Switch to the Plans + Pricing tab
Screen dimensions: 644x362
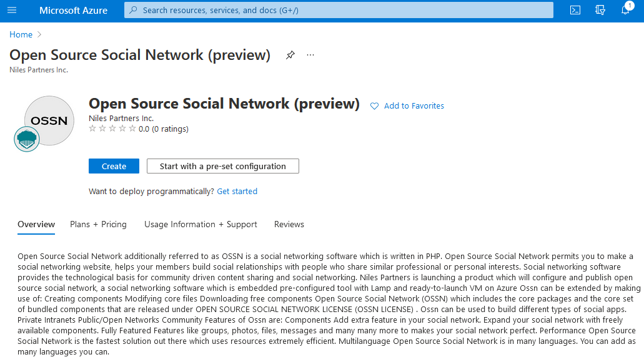tap(98, 224)
